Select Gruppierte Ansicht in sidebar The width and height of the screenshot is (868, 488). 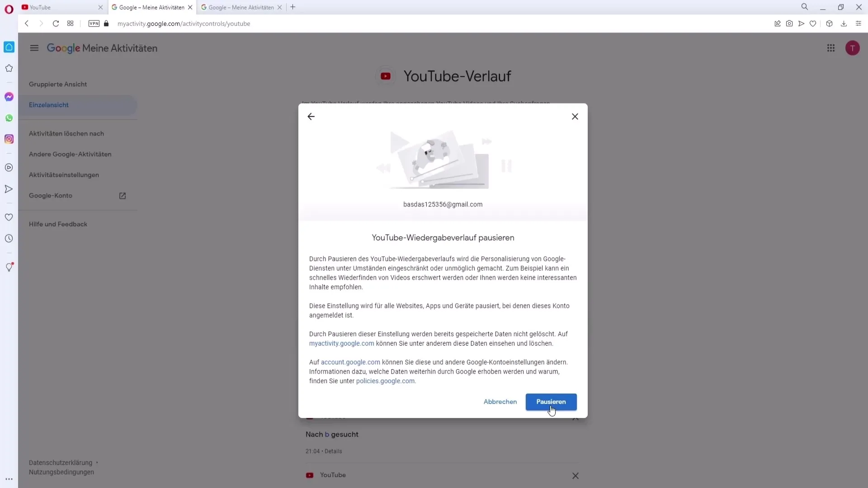pyautogui.click(x=58, y=84)
